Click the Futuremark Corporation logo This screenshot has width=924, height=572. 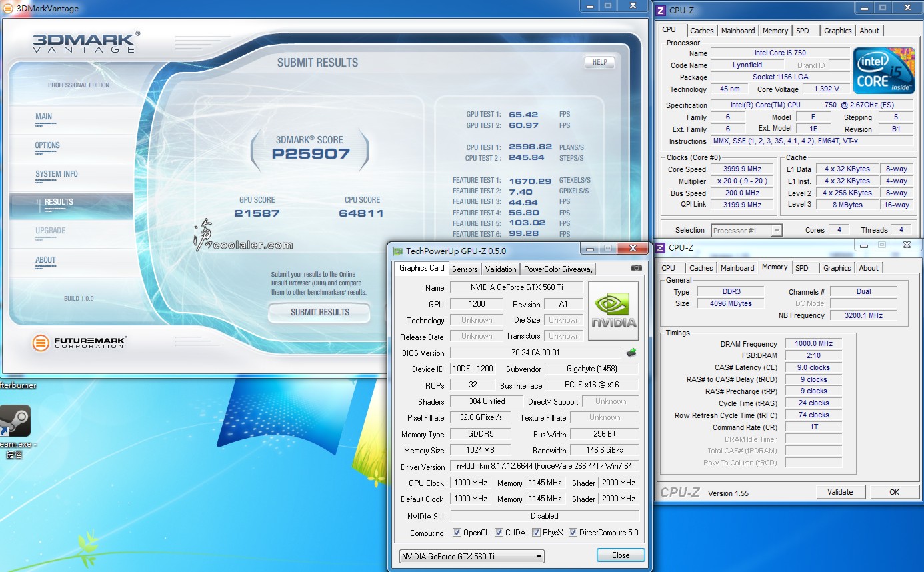[79, 343]
